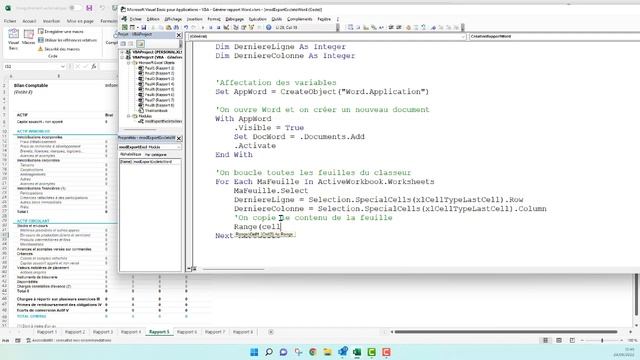The image size is (640, 360).
Task: Open Sécurité des macros in Excel ribbon
Action: 59,49
